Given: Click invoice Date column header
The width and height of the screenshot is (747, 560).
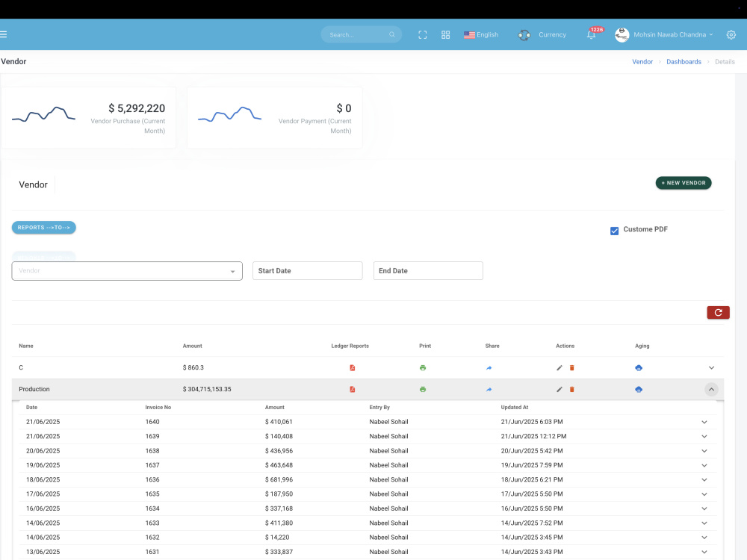Looking at the screenshot, I should pos(32,408).
